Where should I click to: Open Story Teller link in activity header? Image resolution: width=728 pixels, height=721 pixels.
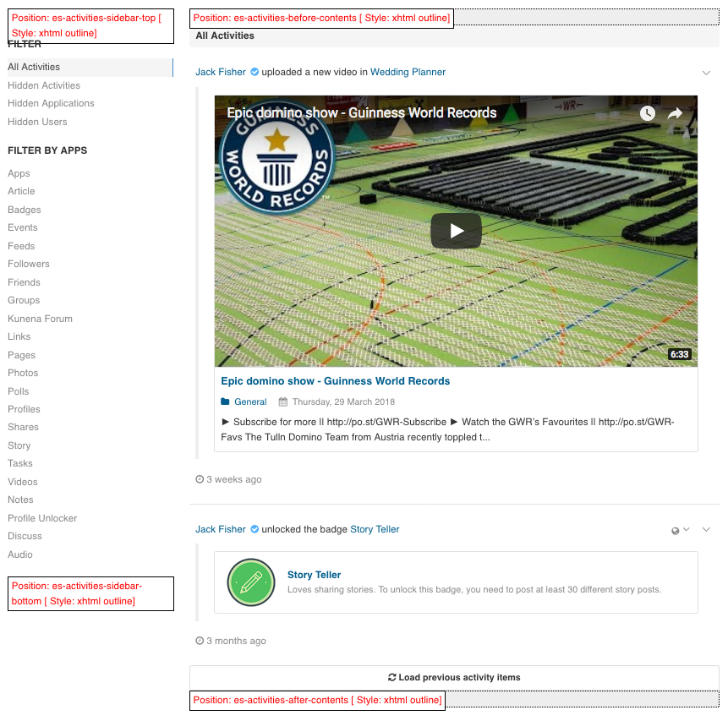click(x=375, y=529)
